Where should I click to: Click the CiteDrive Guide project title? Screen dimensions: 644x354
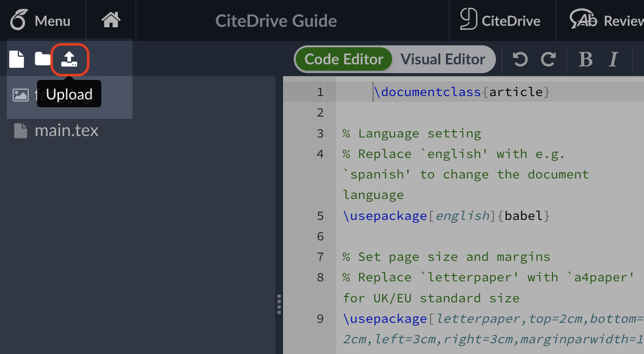(276, 21)
